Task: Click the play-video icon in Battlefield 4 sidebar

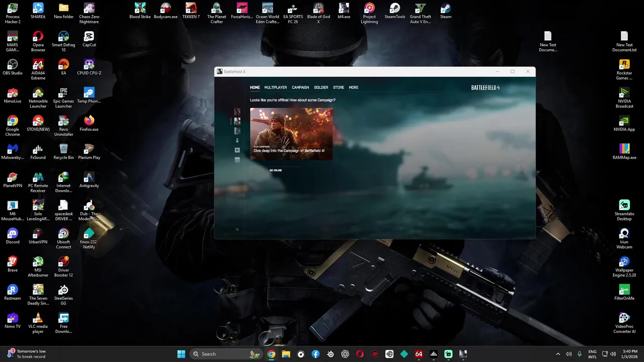Action: (237, 150)
